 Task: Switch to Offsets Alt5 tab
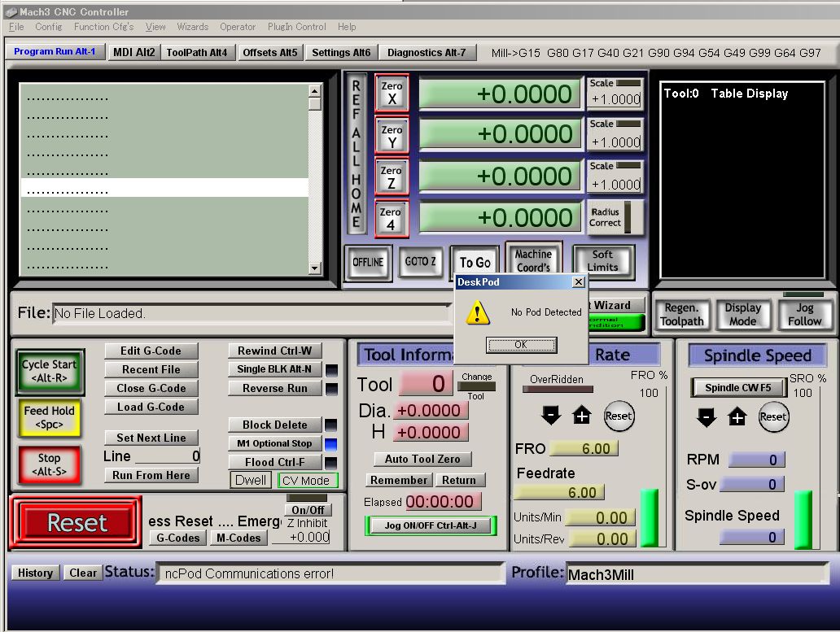[270, 52]
